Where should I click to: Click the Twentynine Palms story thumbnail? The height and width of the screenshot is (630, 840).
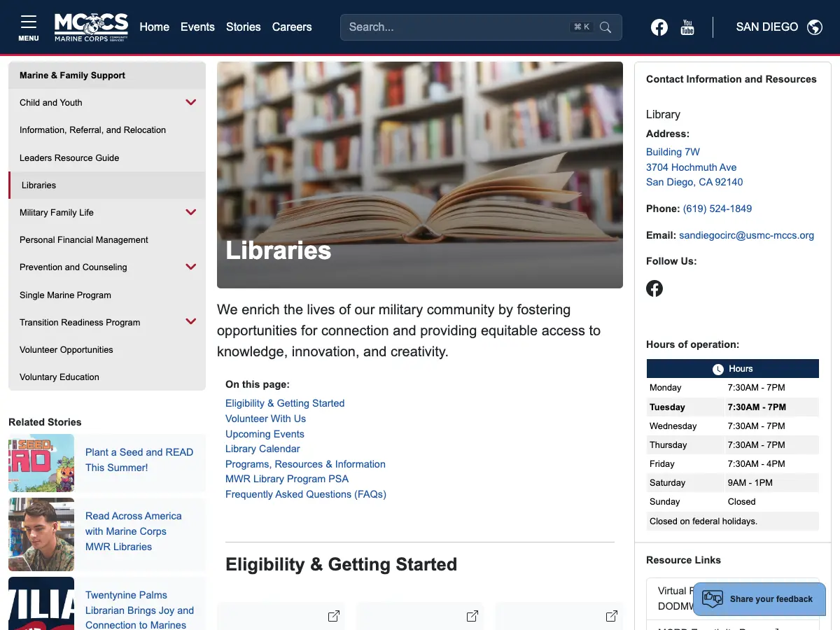pyautogui.click(x=41, y=603)
